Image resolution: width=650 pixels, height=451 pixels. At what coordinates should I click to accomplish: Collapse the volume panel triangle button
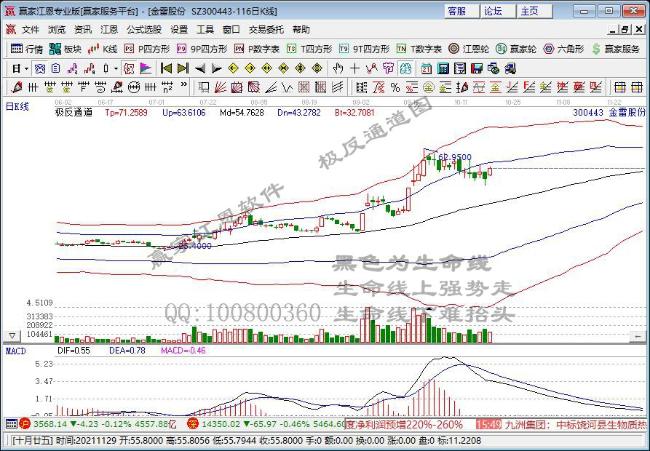pos(12,335)
